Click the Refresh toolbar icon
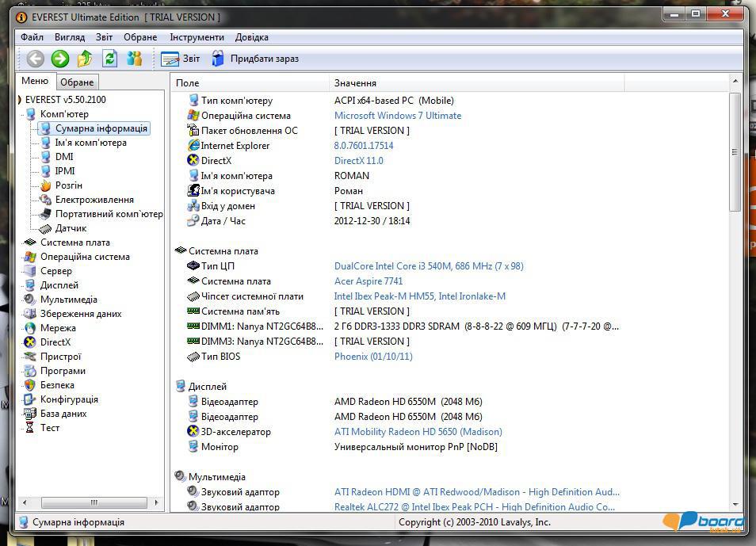 (x=110, y=59)
